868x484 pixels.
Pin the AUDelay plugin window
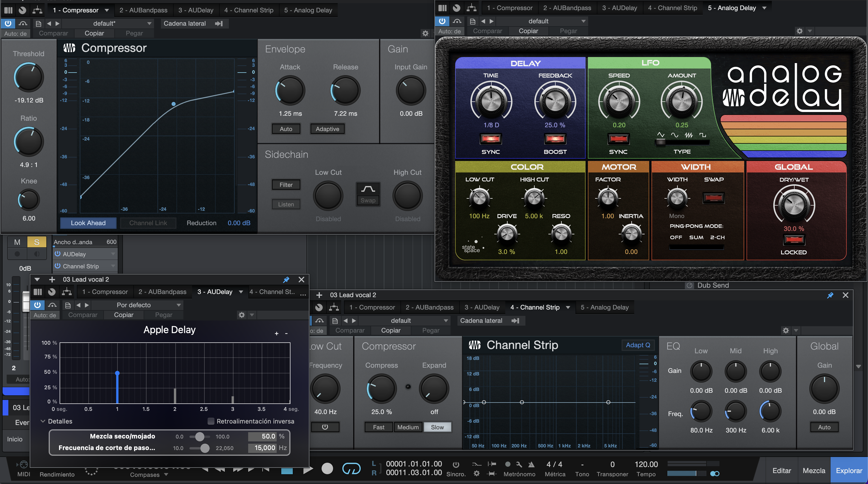pos(286,279)
